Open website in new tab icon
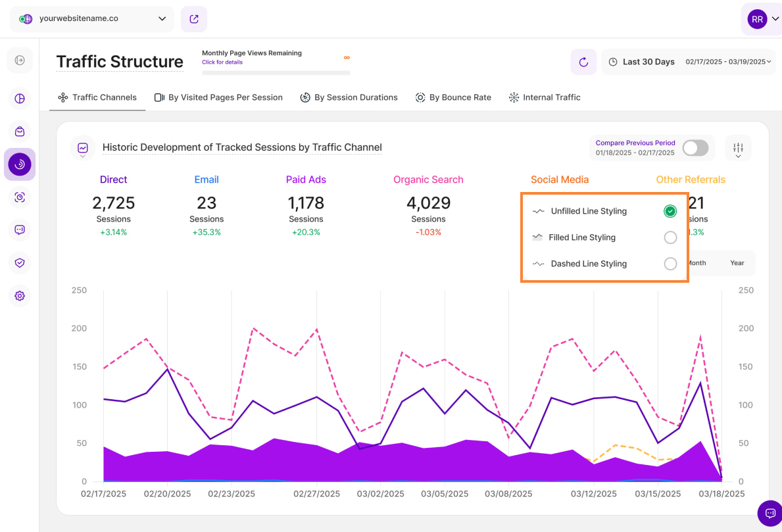This screenshot has height=532, width=782. point(194,19)
